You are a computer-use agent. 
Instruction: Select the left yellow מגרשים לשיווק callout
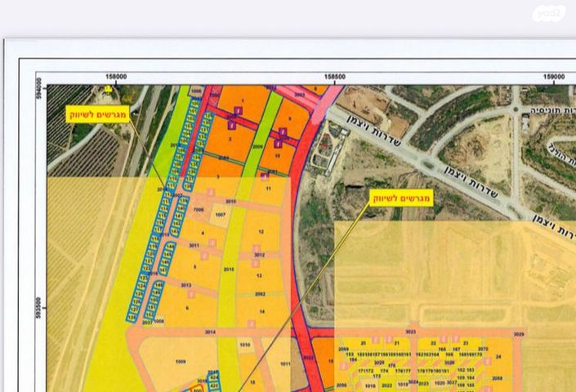[x=97, y=114]
